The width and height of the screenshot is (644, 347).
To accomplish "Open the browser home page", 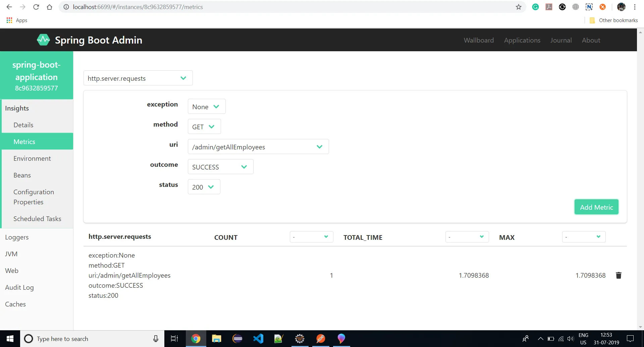I will (x=49, y=7).
